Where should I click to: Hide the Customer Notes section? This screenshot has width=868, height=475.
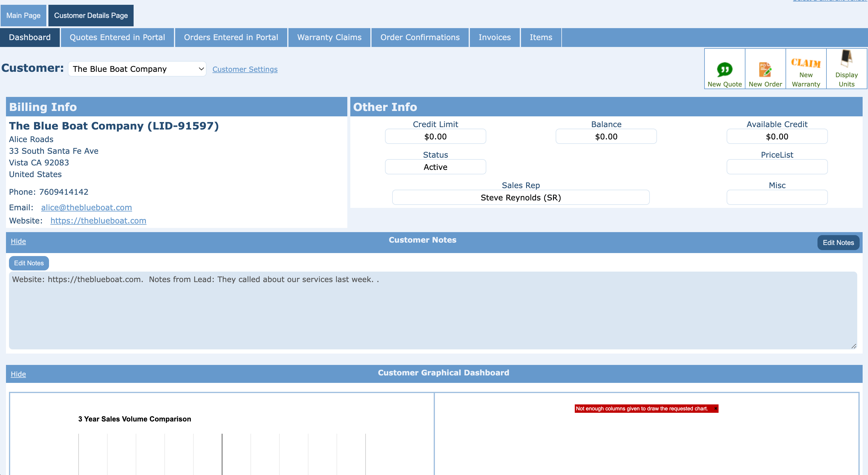(x=18, y=241)
